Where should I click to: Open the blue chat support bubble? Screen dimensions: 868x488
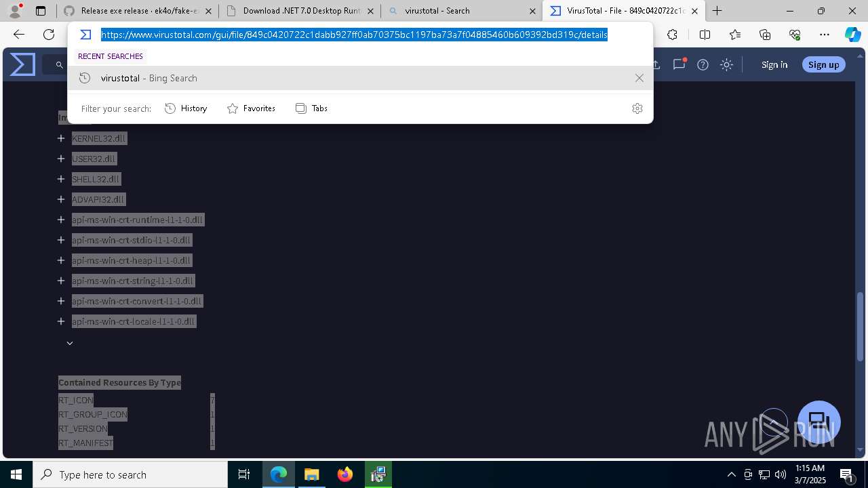[x=819, y=422]
